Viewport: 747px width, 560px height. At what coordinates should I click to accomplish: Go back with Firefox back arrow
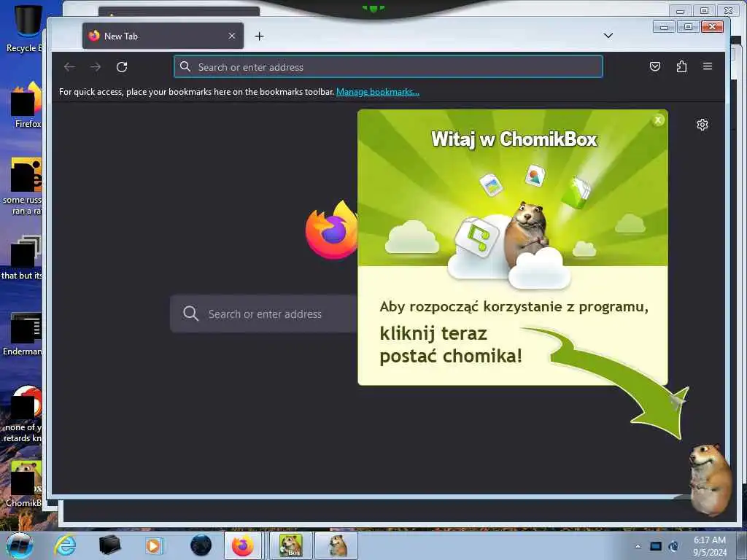[69, 67]
